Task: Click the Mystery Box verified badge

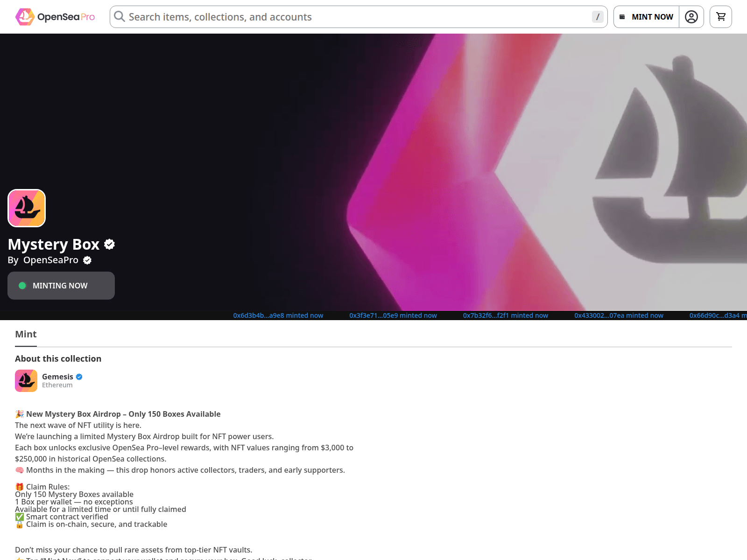Action: click(110, 244)
